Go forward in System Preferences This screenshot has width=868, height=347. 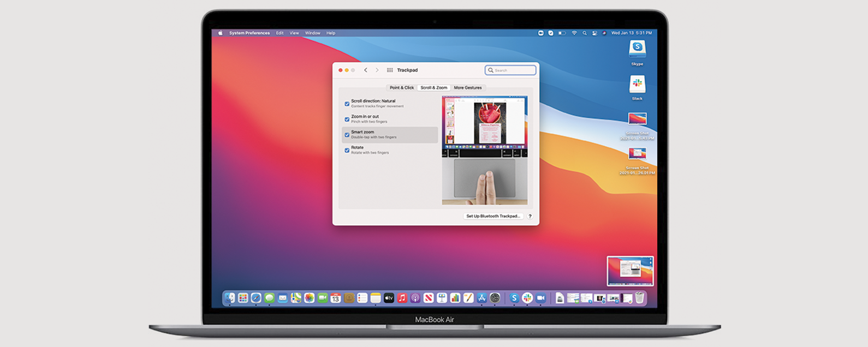(x=377, y=70)
